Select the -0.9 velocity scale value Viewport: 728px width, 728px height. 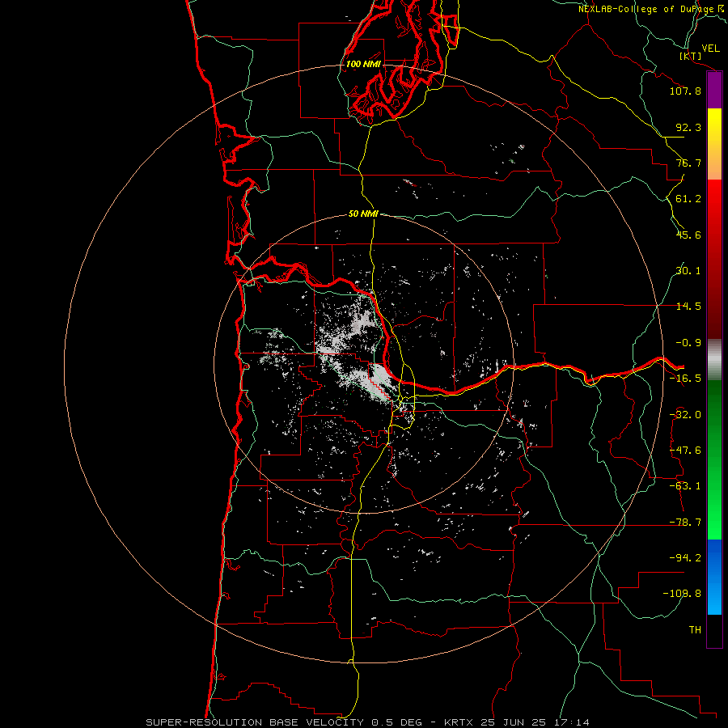click(688, 343)
